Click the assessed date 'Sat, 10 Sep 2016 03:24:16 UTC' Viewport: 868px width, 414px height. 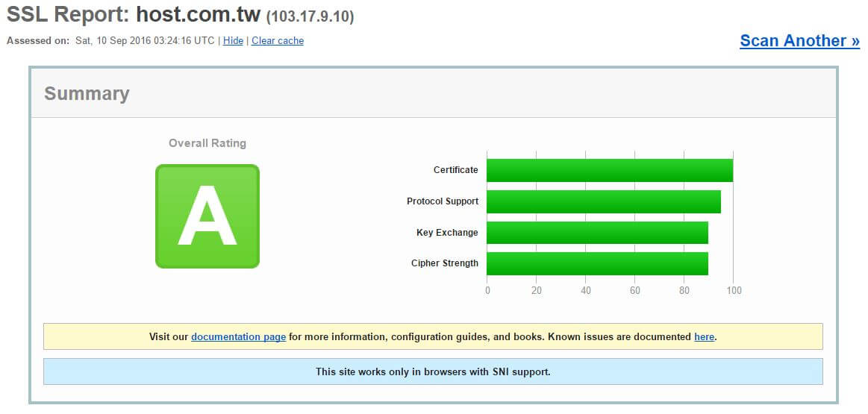[145, 41]
